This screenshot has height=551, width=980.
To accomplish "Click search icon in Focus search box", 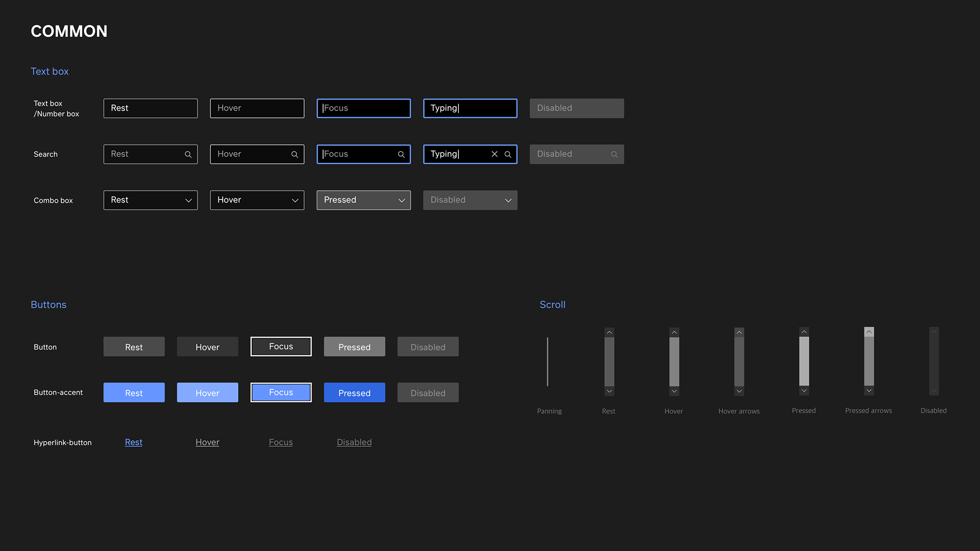I will pos(401,154).
